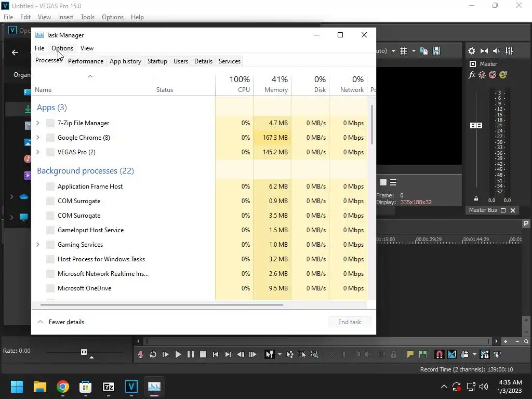Sort processes by Memory column
532x399 pixels.
pos(272,84)
